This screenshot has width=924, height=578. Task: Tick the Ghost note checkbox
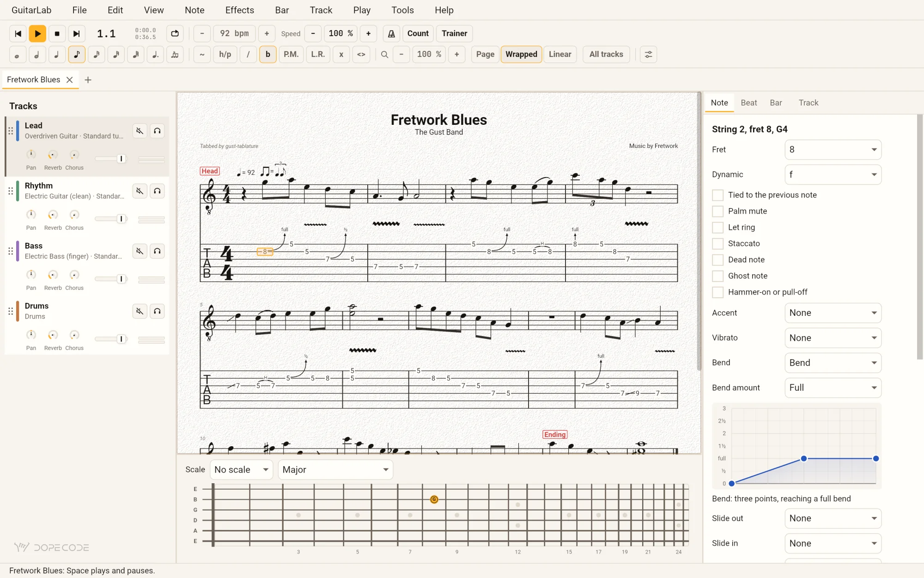coord(717,276)
